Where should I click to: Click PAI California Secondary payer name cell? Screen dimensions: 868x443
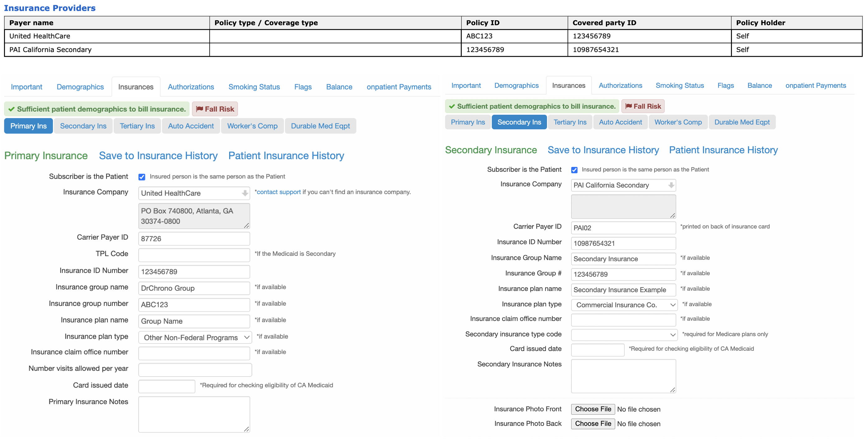107,50
